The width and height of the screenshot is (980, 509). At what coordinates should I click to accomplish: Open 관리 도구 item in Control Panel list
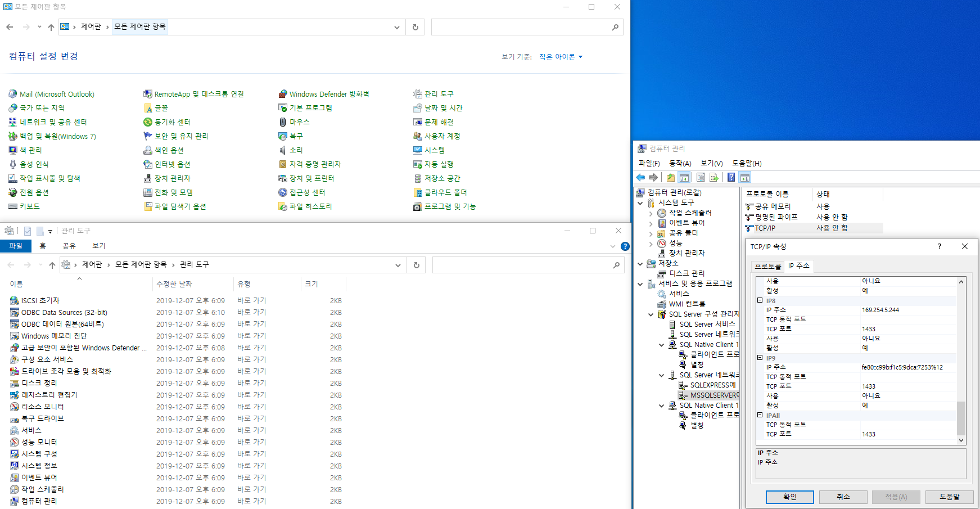(x=433, y=94)
